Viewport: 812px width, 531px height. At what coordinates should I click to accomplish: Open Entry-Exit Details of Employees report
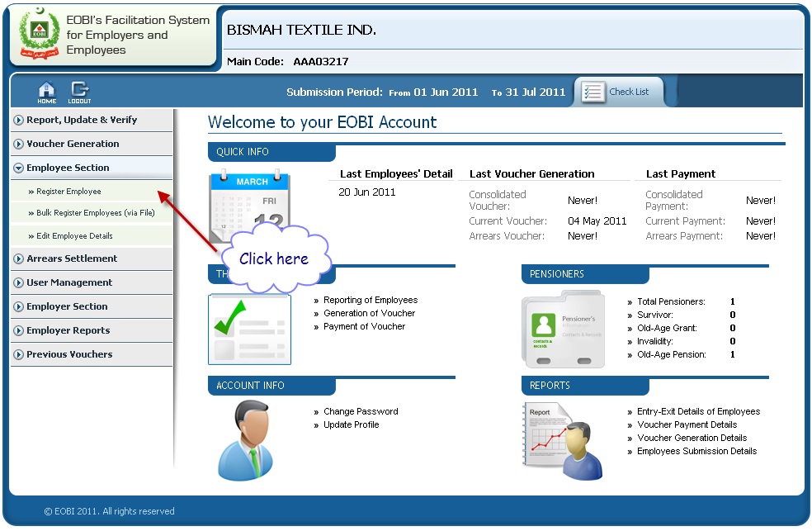698,411
